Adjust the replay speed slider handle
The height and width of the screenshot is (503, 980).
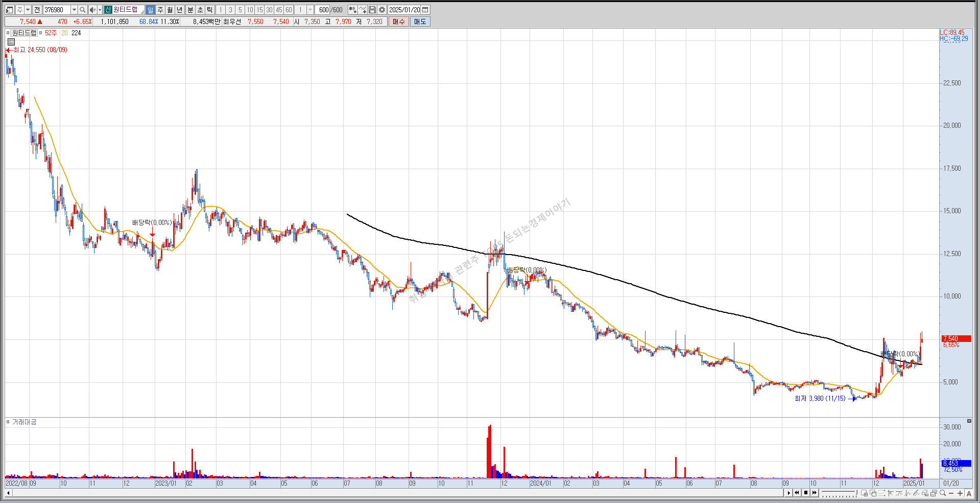pos(856,492)
